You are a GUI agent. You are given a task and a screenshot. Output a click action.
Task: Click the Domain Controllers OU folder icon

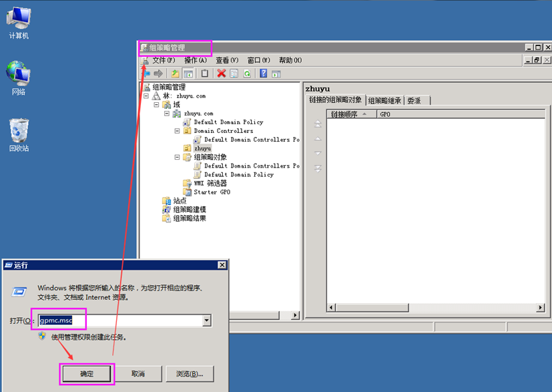(188, 131)
